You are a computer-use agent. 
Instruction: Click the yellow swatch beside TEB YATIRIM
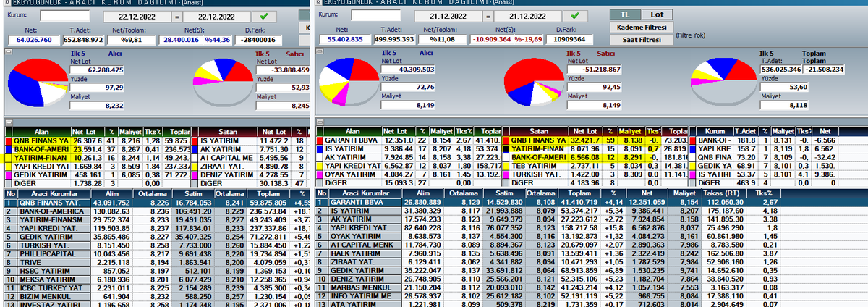tap(507, 166)
